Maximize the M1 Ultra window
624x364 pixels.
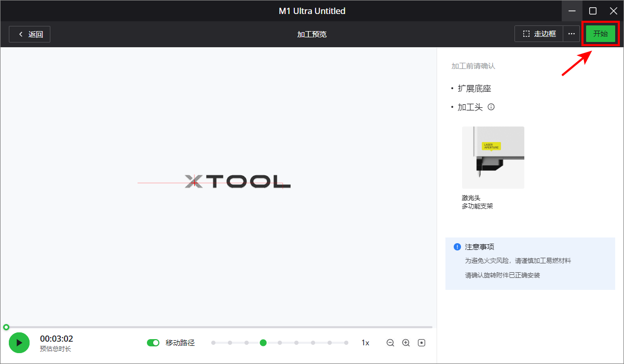593,11
